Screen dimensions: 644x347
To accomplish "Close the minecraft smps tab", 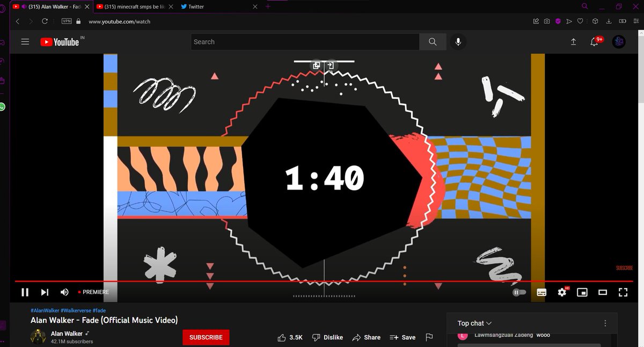I will point(170,6).
